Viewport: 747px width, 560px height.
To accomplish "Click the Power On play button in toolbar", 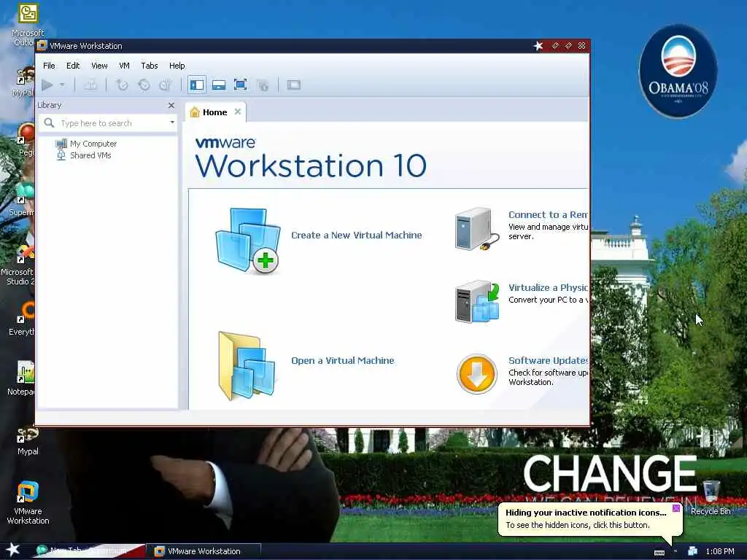I will click(47, 85).
